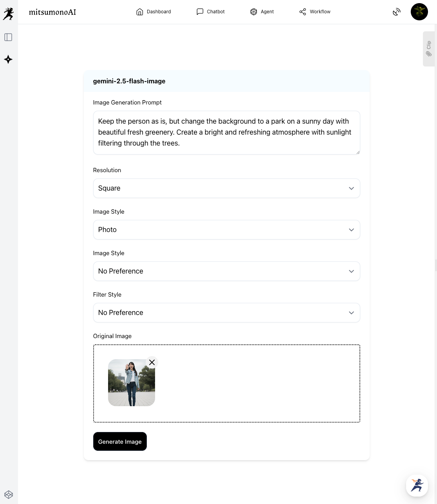Viewport: 437px width, 504px height.
Task: Open the Chatbot menu item
Action: (x=211, y=12)
